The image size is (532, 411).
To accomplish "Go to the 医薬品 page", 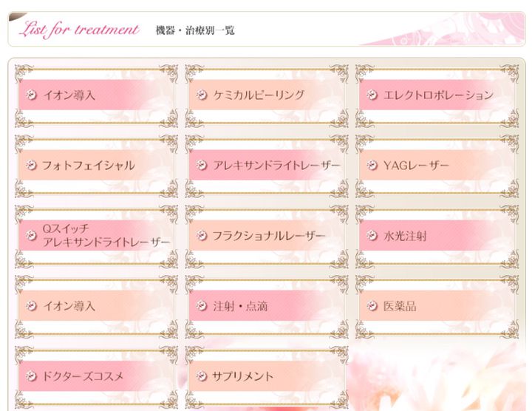I will [400, 306].
